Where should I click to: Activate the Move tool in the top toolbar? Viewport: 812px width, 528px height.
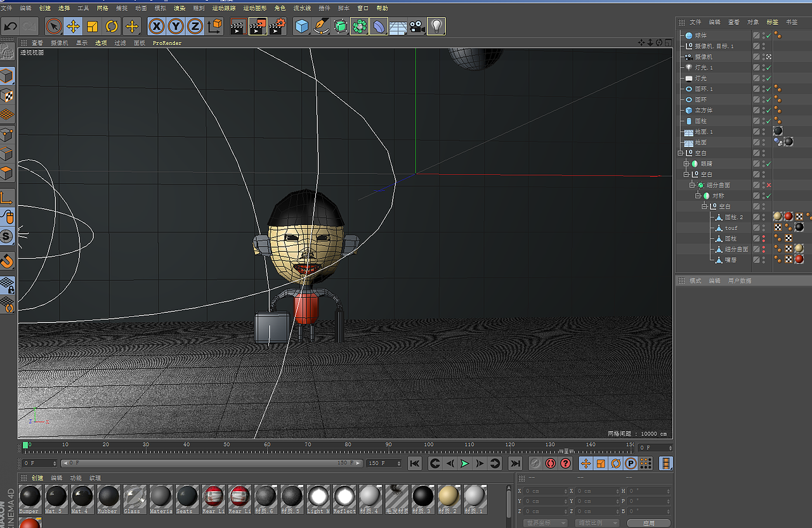point(73,26)
